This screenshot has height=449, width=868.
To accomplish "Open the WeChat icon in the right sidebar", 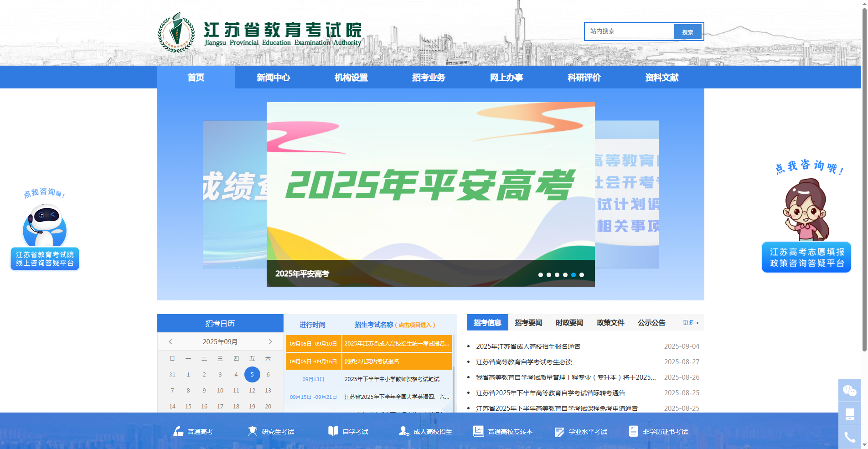I will coord(850,391).
